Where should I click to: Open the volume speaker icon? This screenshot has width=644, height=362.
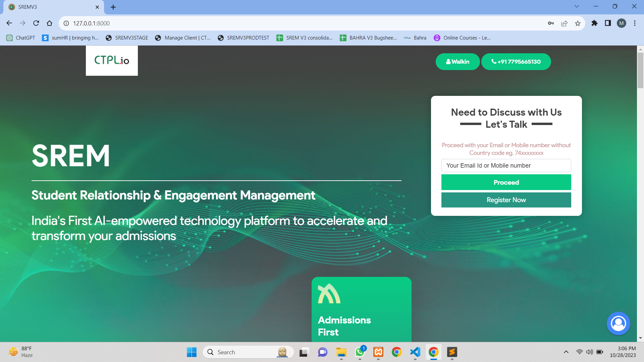tap(589, 352)
